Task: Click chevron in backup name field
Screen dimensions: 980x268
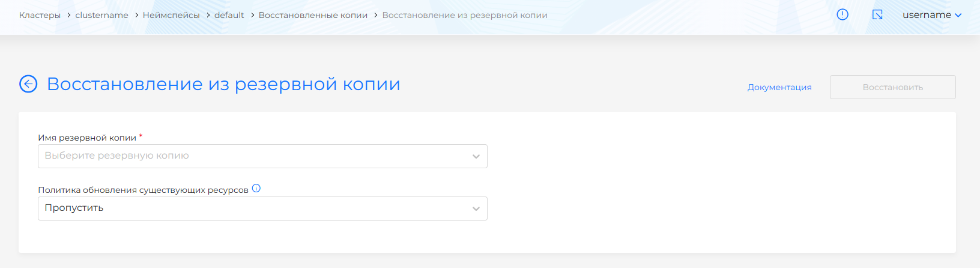Action: pyautogui.click(x=476, y=157)
